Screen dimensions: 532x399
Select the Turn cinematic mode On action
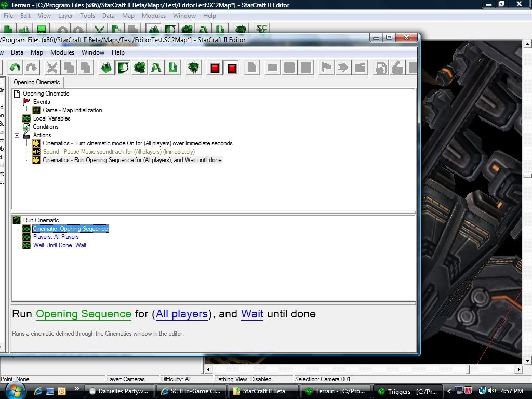tap(137, 143)
